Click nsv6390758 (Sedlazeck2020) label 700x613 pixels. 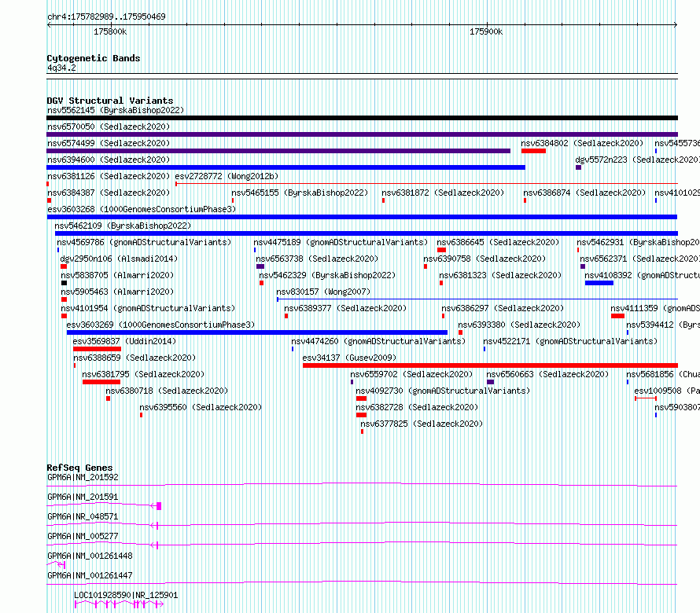[484, 259]
